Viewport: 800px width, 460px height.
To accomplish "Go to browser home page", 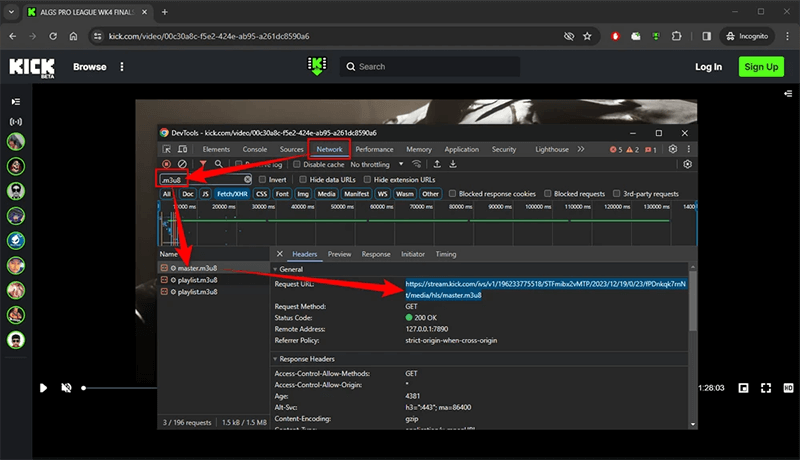I will tap(73, 36).
